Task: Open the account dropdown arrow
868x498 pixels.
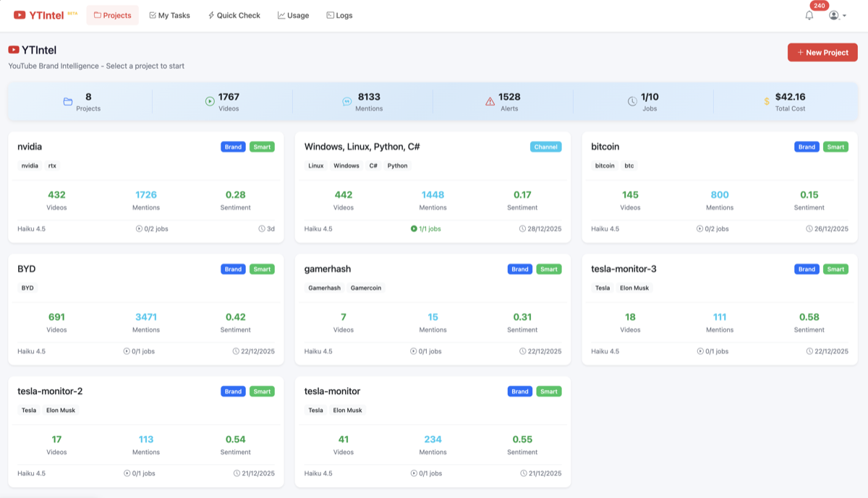Action: (843, 16)
